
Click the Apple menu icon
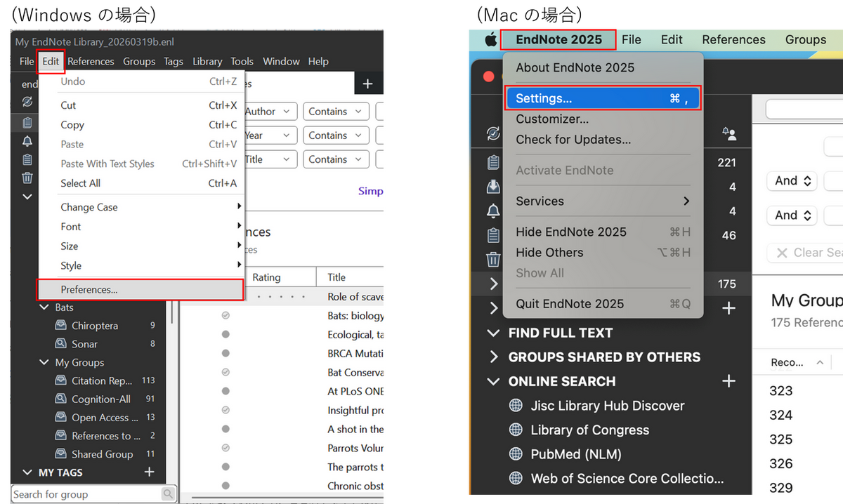(x=490, y=39)
